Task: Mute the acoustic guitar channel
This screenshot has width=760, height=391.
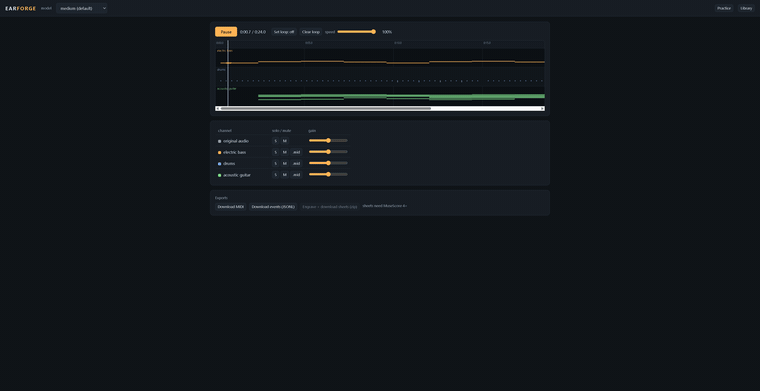Action: click(x=285, y=174)
